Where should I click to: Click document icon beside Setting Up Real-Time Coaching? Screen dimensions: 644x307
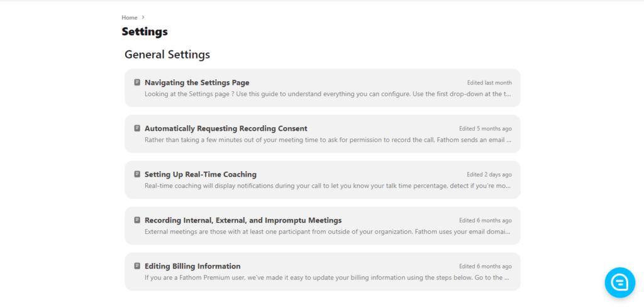coord(137,174)
